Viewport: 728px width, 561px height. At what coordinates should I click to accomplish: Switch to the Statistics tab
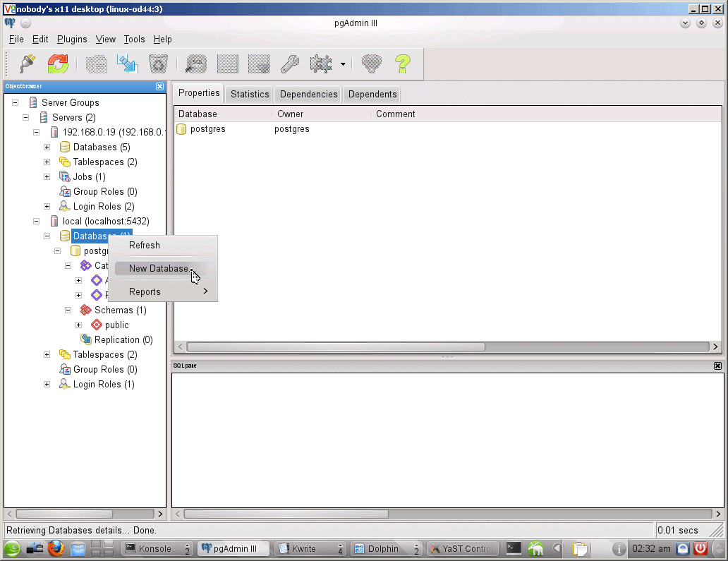[x=250, y=95]
